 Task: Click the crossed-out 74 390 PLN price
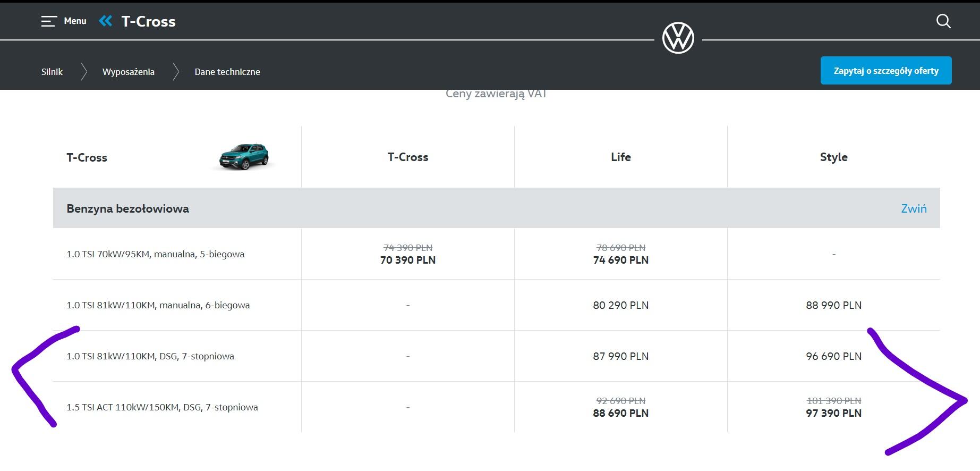coord(408,248)
